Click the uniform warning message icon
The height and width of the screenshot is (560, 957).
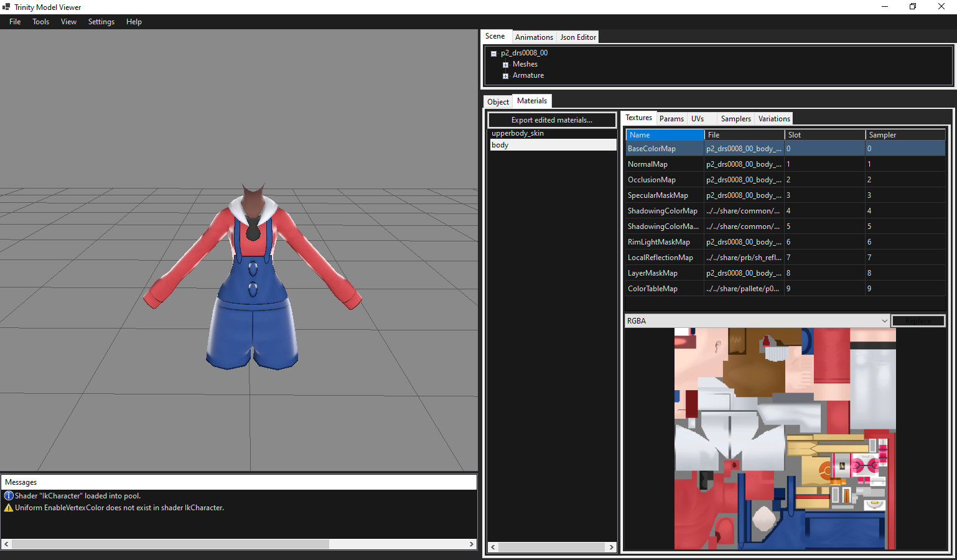9,508
